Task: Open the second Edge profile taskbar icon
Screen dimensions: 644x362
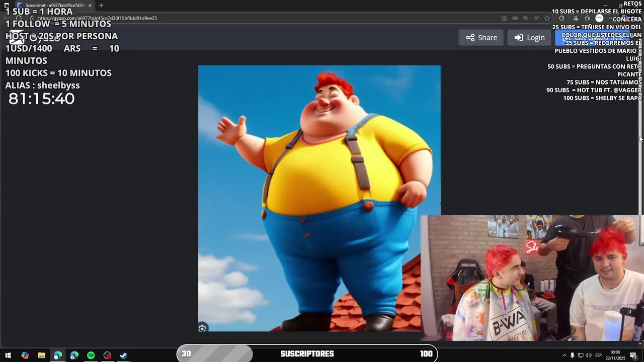Action: [74, 355]
